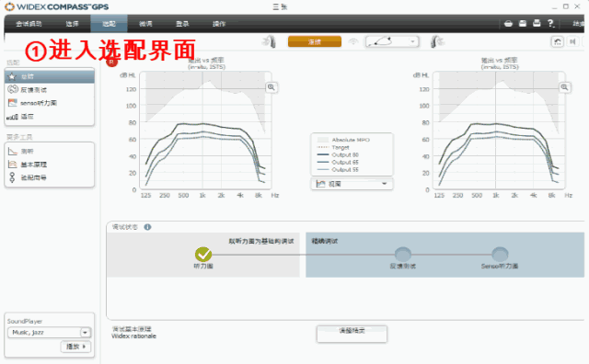589x364 pixels.
Task: Click the feedback test circular arrows icon
Action: tap(13, 89)
